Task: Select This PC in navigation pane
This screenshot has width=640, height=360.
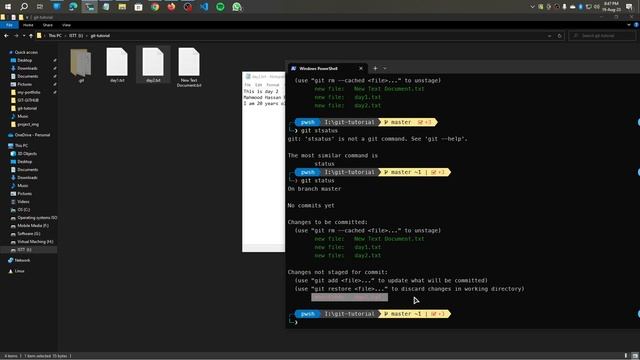Action: 21,145
